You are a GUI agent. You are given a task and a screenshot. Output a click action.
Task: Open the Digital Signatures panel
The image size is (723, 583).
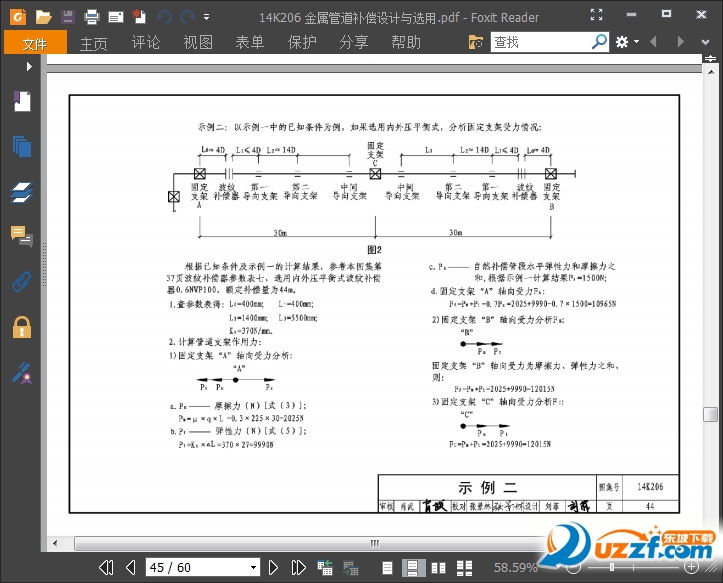click(x=22, y=373)
